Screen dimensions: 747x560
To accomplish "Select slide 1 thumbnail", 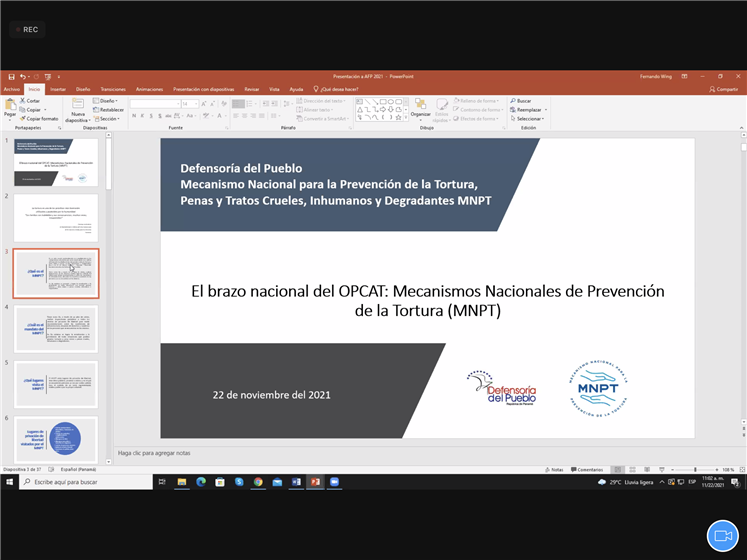I will [x=56, y=162].
